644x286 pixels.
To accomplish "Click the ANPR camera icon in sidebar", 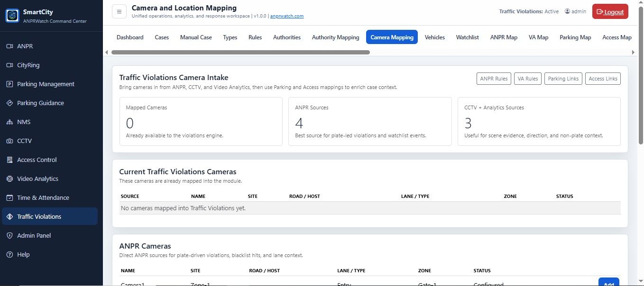I will [x=9, y=46].
